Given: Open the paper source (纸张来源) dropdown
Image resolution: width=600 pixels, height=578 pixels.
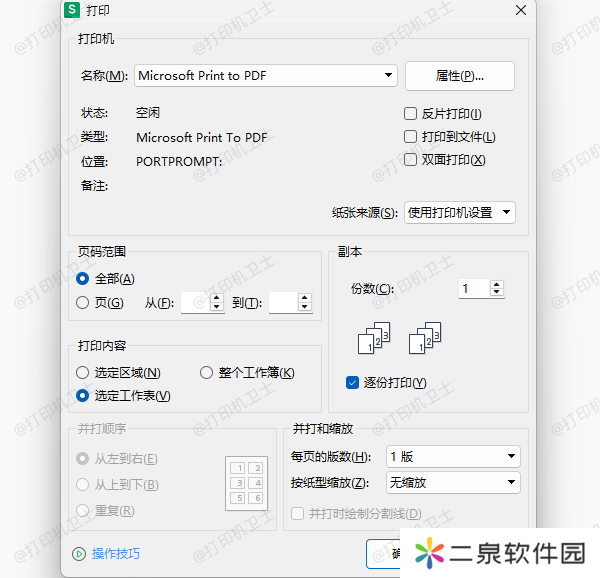Looking at the screenshot, I should coord(460,212).
